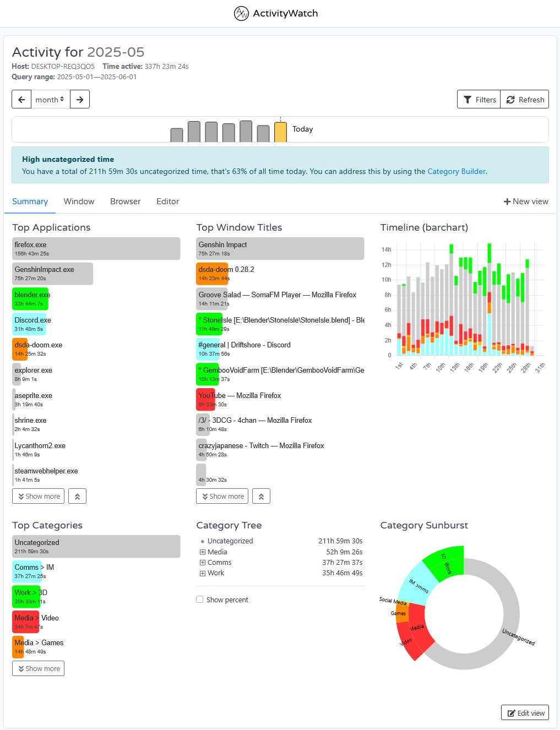Select the Discord.exe cyan bar
The image size is (560, 730).
pyautogui.click(x=29, y=324)
